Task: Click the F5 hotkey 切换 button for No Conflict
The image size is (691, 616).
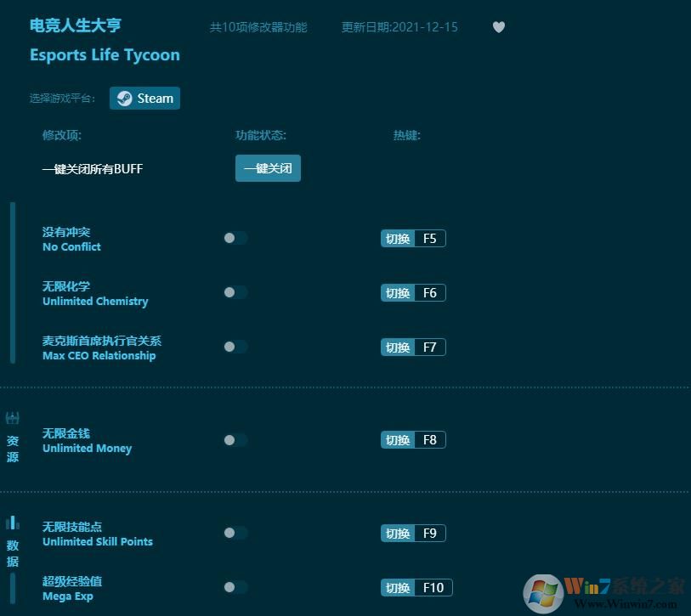Action: pos(413,238)
